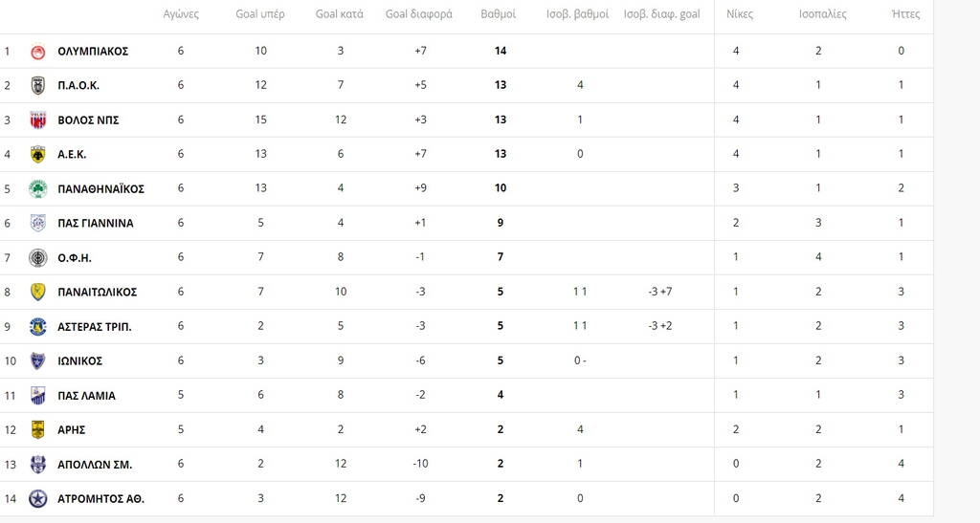Click the Panaitolikos yellow shield icon
Image resolution: width=980 pixels, height=523 pixels.
38,293
